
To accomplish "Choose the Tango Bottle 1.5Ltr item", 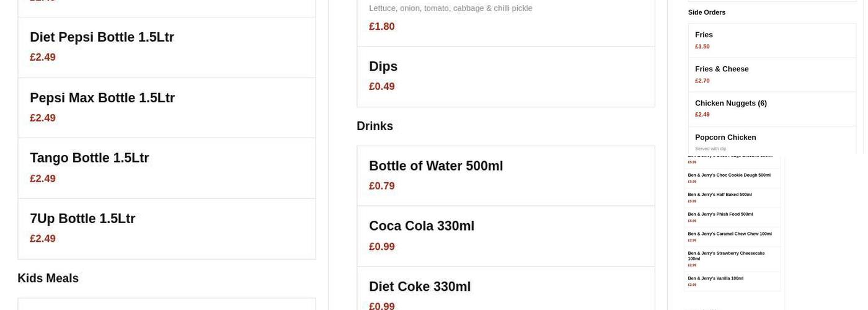I will point(166,168).
